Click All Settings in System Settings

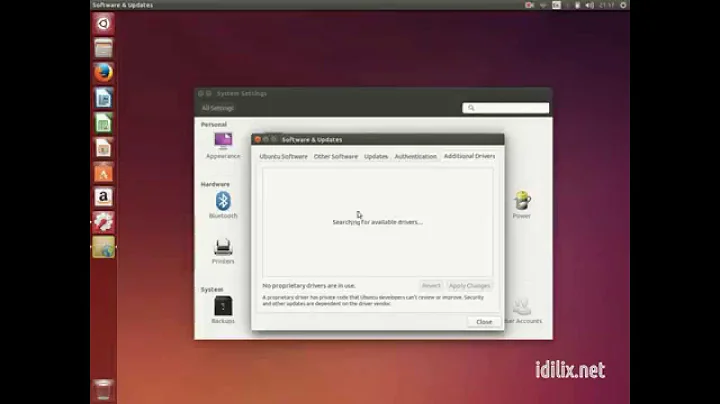[x=218, y=108]
